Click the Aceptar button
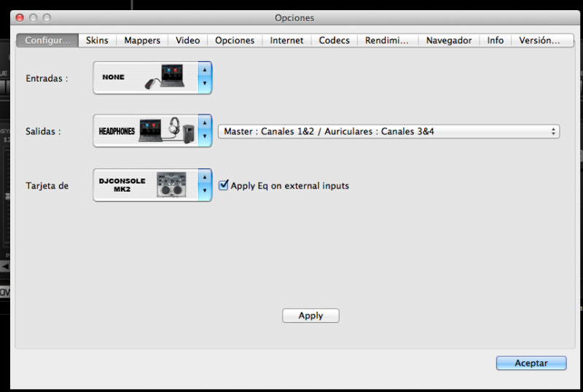The width and height of the screenshot is (583, 392). [531, 363]
